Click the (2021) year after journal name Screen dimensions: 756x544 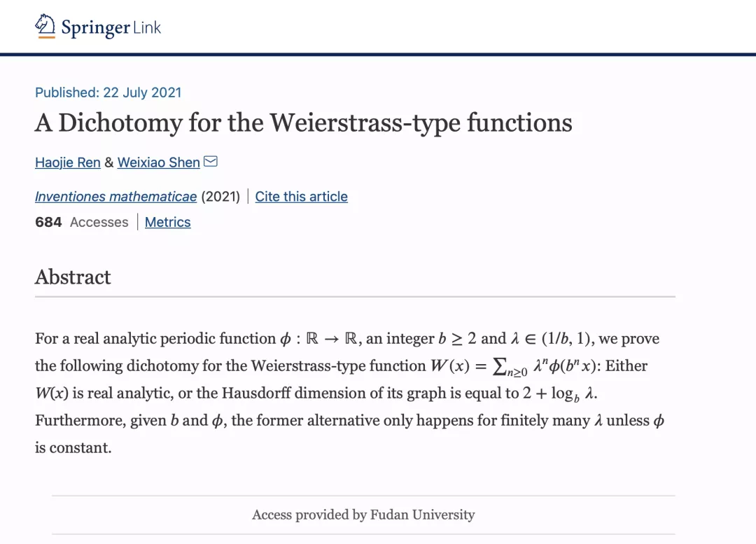220,197
